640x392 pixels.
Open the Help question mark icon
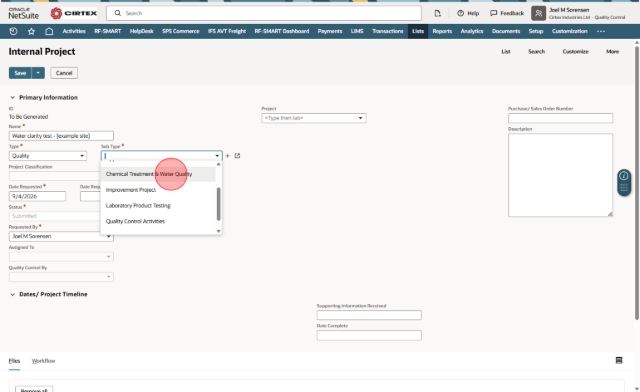460,13
